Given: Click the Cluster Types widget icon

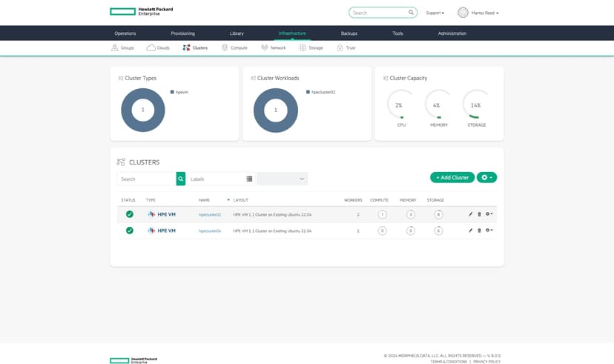Looking at the screenshot, I should point(121,79).
